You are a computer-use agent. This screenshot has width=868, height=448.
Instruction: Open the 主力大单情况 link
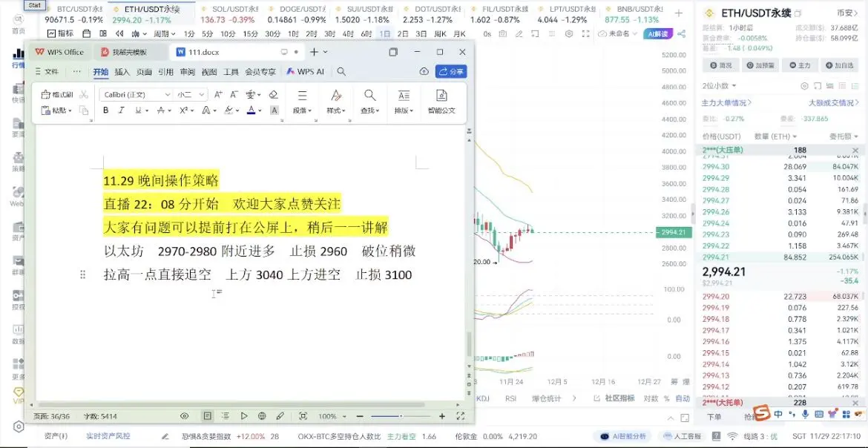pyautogui.click(x=726, y=102)
